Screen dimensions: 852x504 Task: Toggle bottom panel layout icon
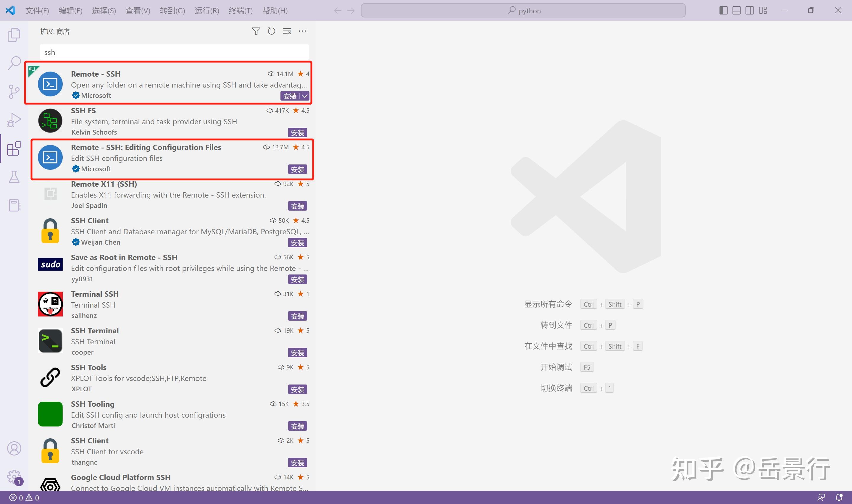click(x=737, y=11)
